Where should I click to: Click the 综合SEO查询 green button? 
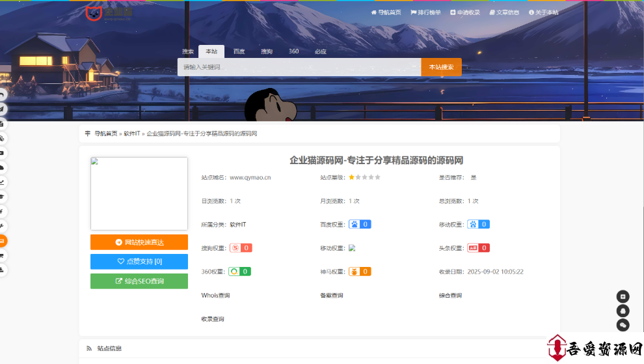139,281
